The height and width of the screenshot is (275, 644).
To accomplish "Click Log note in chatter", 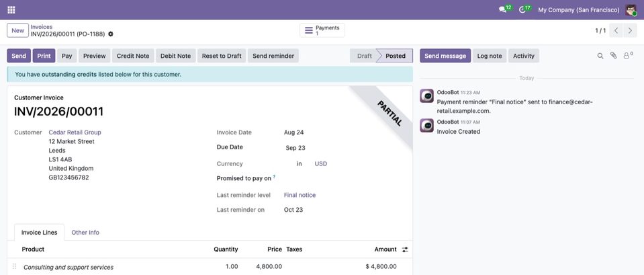I will click(490, 56).
